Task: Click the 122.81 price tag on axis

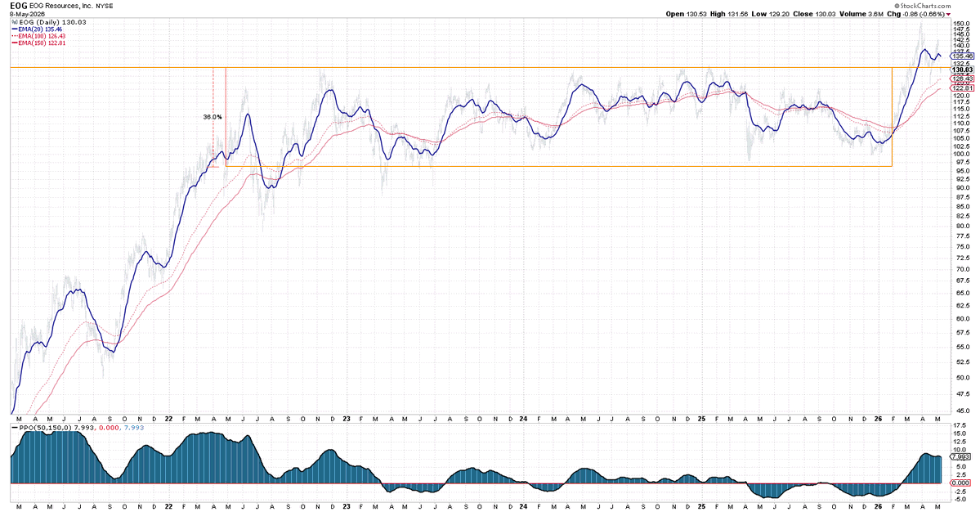Action: click(x=963, y=88)
